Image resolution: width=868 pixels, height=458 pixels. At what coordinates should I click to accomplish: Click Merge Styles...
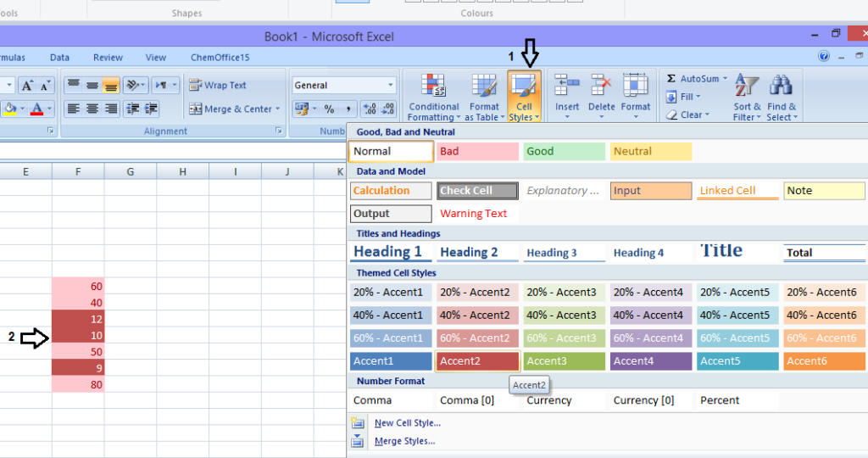pyautogui.click(x=404, y=441)
